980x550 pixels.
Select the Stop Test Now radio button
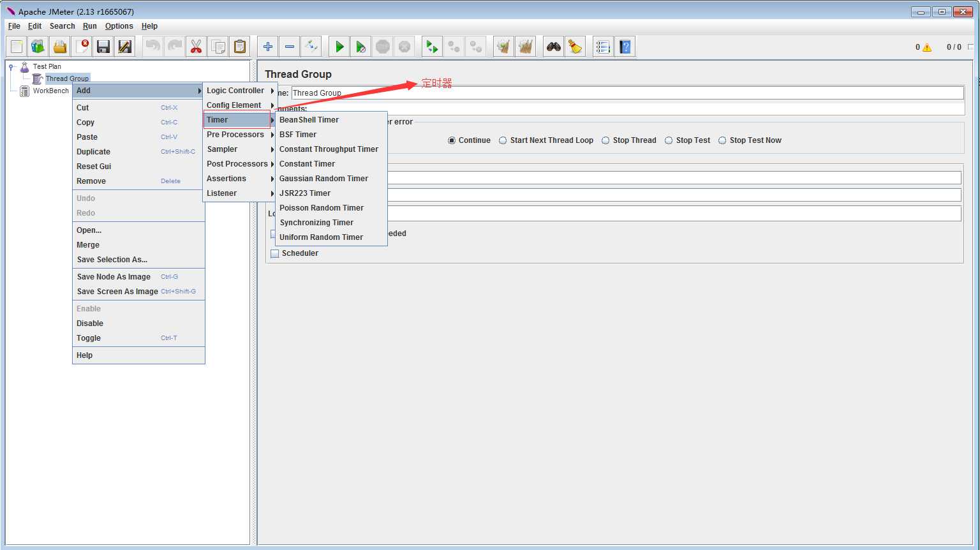pos(722,140)
